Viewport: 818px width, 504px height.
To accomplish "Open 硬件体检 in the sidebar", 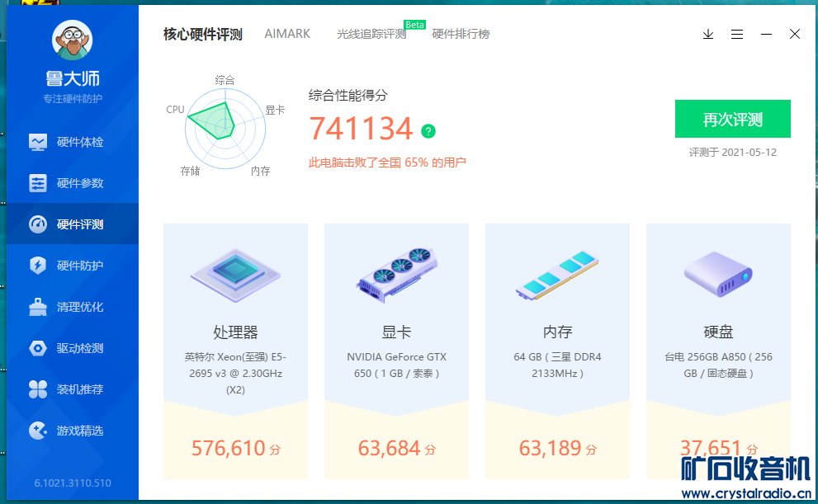I will 73,142.
